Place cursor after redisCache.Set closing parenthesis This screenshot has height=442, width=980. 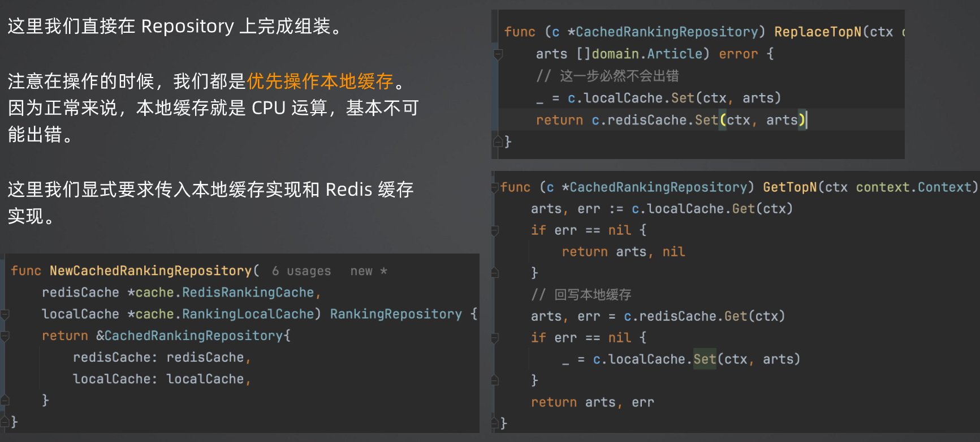pyautogui.click(x=806, y=120)
